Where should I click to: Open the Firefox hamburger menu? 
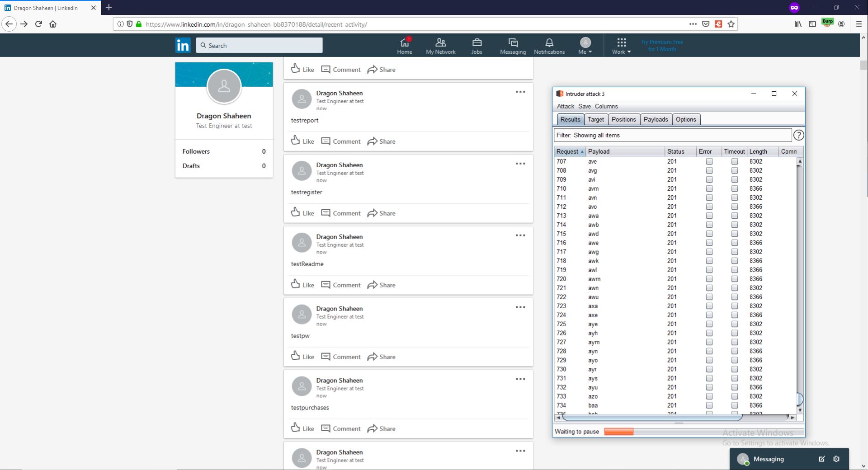(859, 24)
